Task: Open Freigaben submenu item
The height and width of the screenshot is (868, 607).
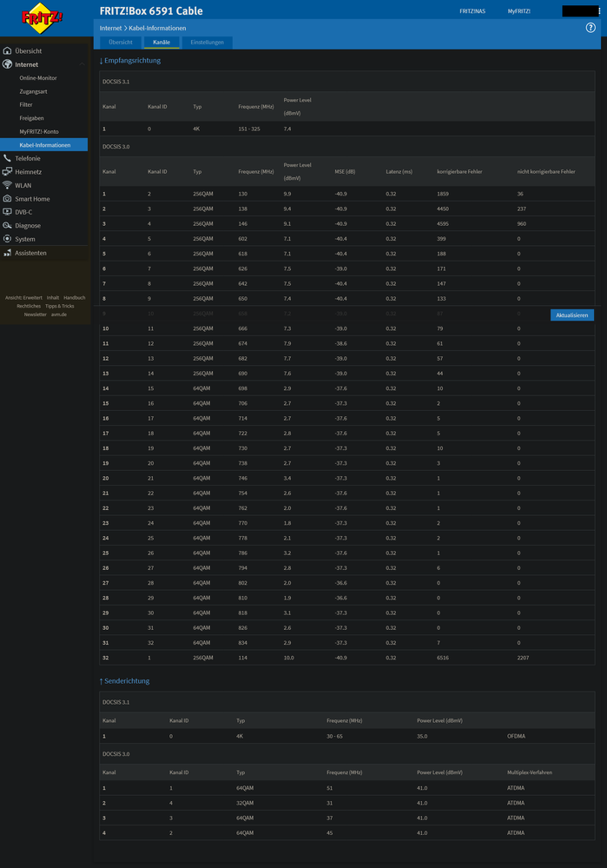Action: click(x=31, y=118)
